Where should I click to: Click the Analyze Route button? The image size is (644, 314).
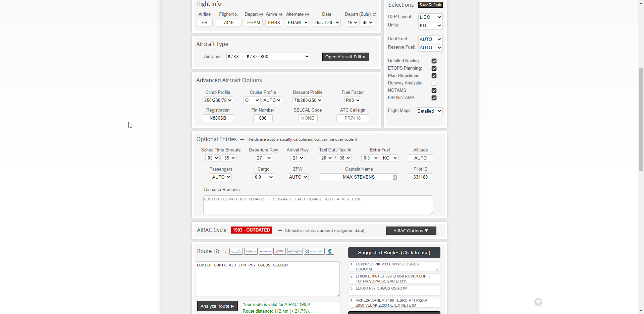217,306
